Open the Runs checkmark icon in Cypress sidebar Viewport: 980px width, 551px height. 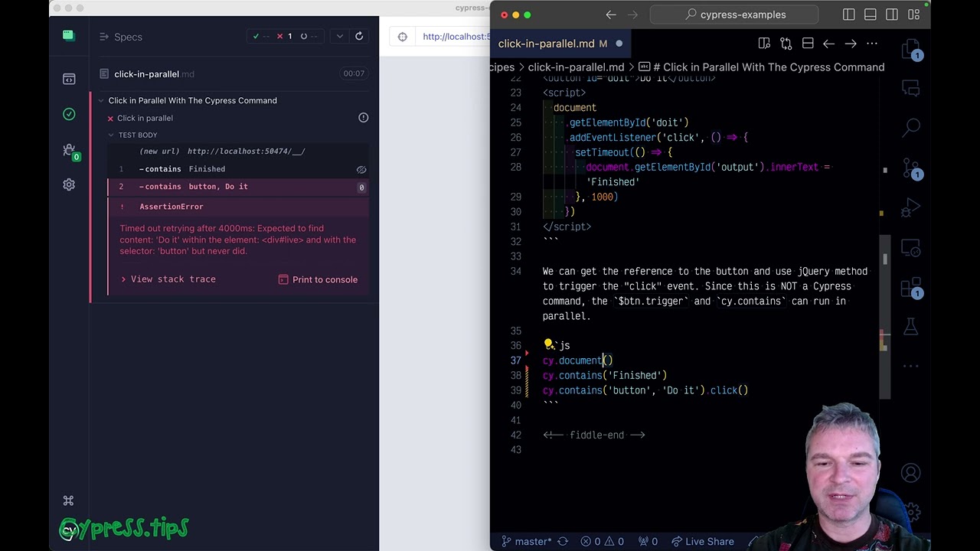coord(69,114)
